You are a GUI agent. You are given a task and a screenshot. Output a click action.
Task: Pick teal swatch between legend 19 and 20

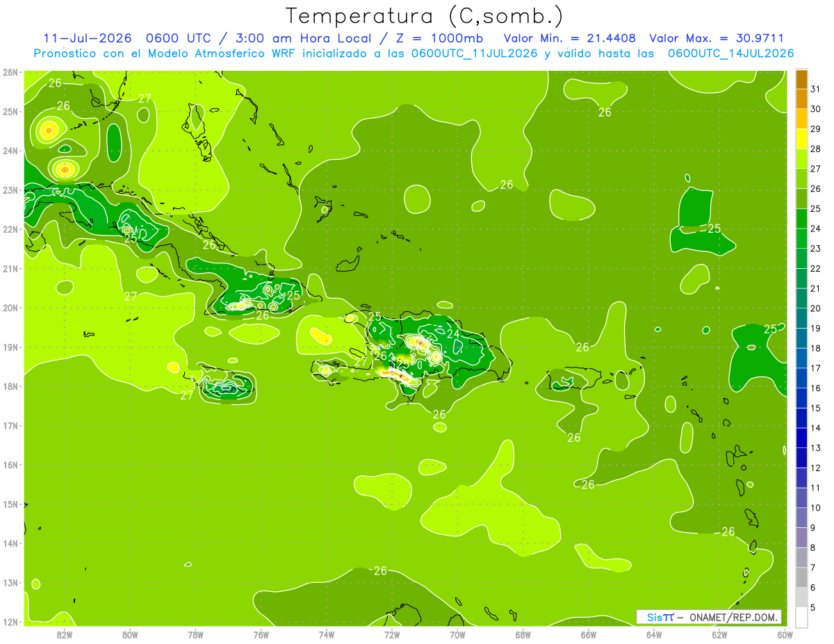pos(801,319)
